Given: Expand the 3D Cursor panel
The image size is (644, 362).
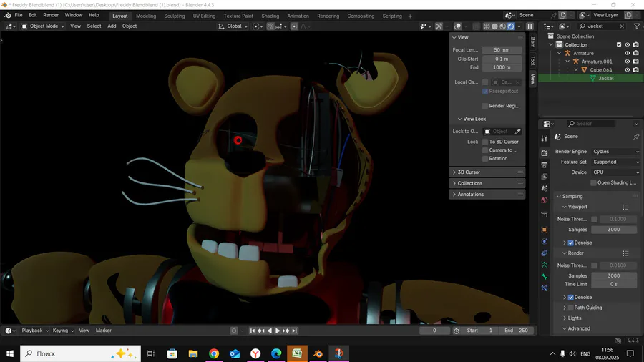Looking at the screenshot, I should (487, 172).
